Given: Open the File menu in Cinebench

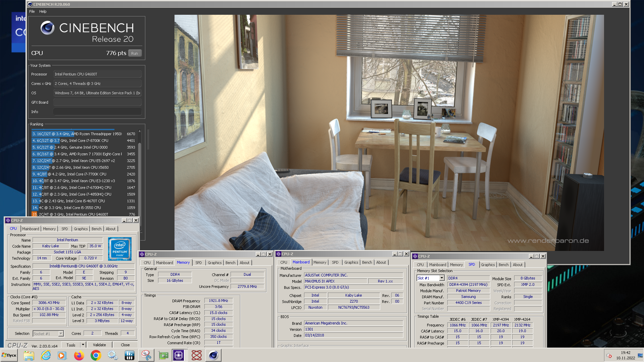Looking at the screenshot, I should [x=32, y=11].
